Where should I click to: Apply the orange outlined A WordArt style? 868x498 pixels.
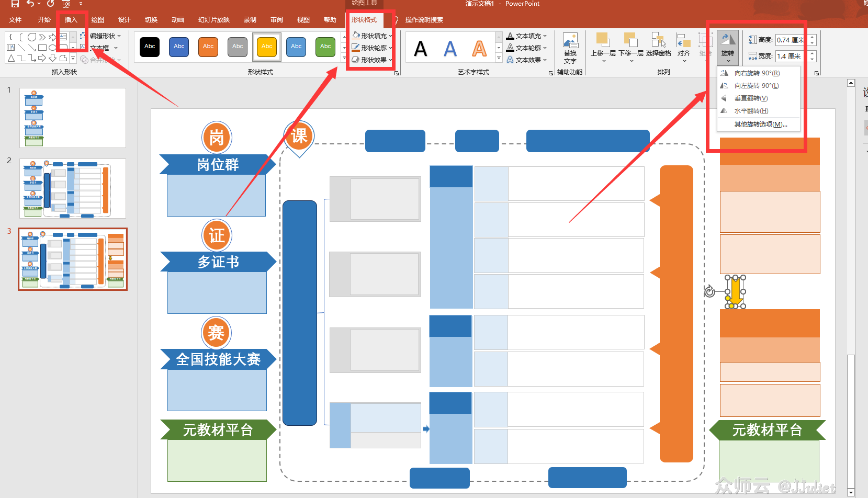[479, 49]
